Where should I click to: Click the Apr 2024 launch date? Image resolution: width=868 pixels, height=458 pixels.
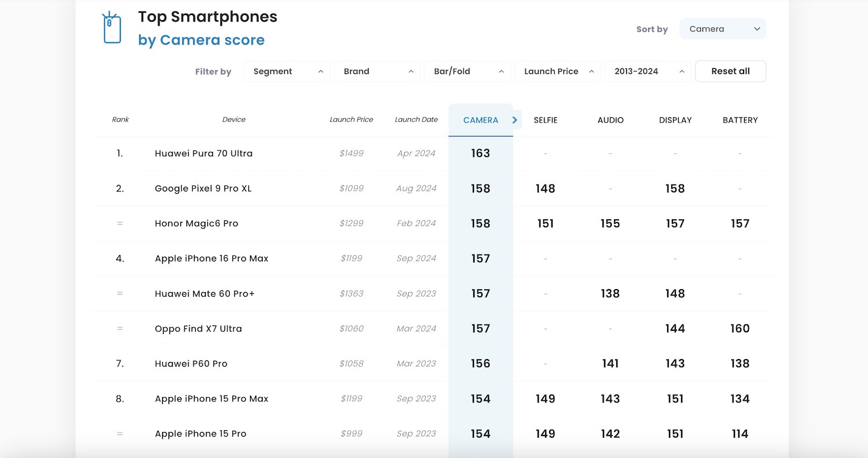416,153
